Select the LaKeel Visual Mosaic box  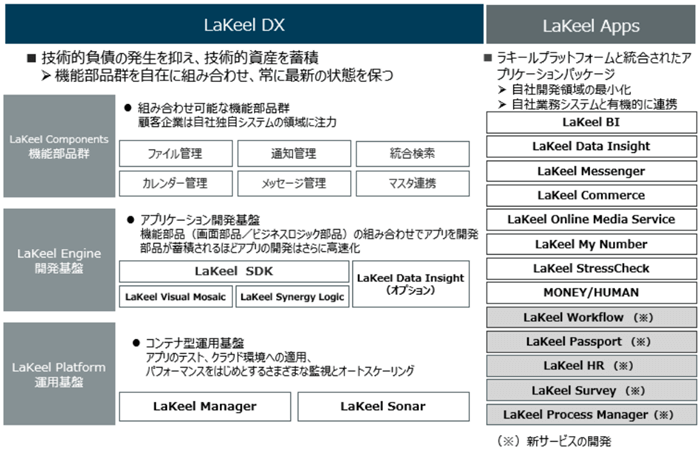point(176,297)
